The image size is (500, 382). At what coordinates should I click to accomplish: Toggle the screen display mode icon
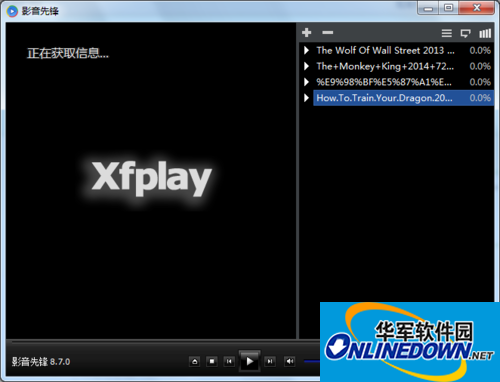click(465, 33)
